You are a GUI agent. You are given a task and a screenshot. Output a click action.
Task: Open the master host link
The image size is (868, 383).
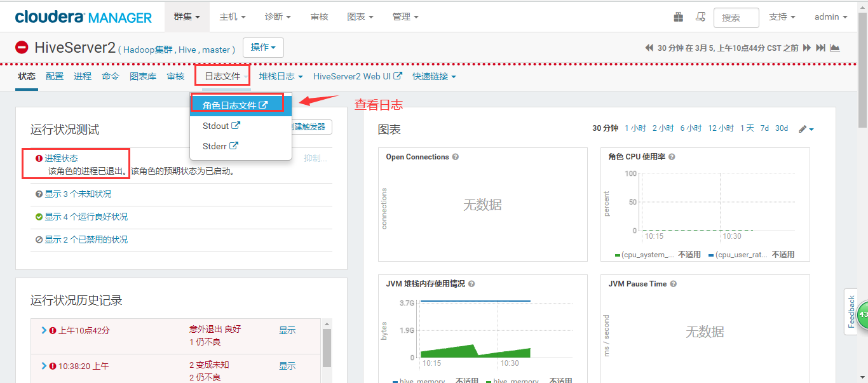click(x=216, y=49)
